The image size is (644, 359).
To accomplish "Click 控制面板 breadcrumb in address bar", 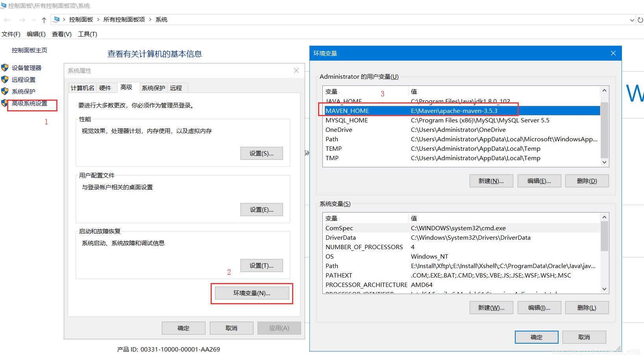I will [x=81, y=20].
